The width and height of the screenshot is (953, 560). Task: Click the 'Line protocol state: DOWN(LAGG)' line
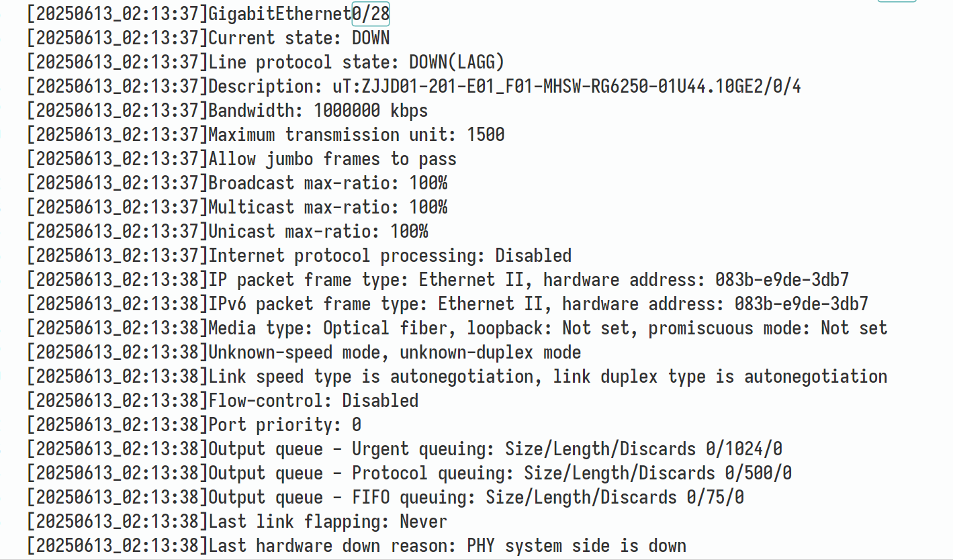(x=356, y=62)
